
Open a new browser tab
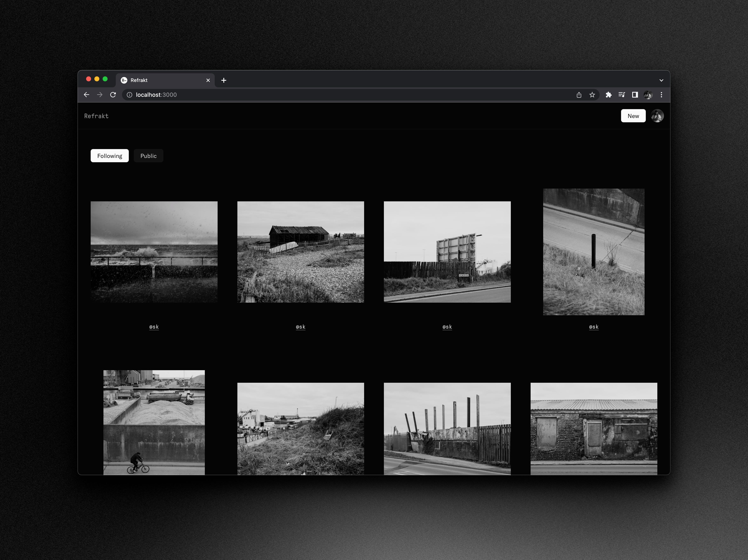click(224, 80)
